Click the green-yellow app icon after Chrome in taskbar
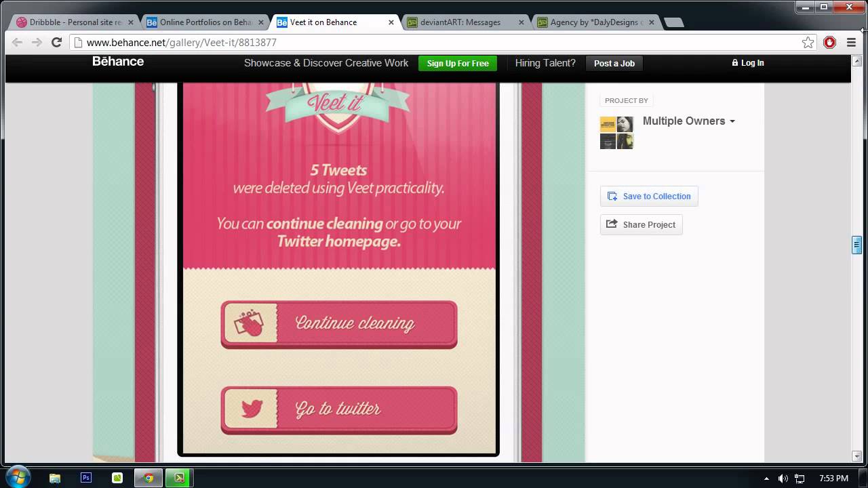The width and height of the screenshot is (868, 488). pos(180,478)
